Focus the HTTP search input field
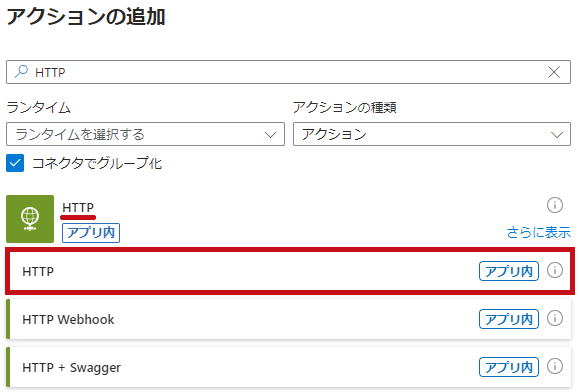 tap(288, 72)
